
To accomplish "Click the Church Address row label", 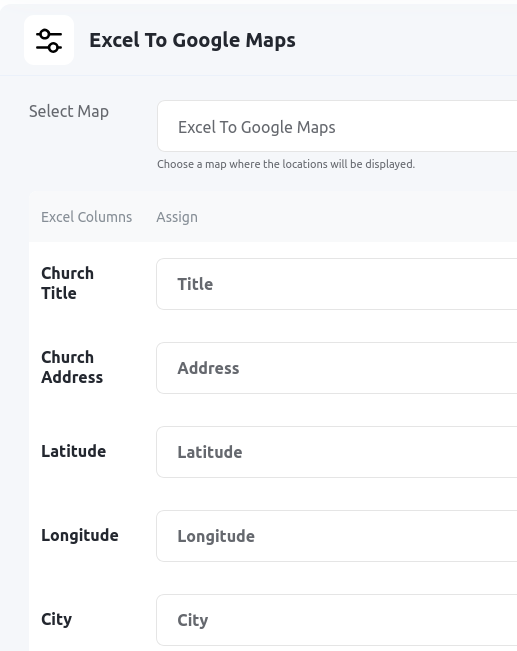I will click(x=72, y=367).
